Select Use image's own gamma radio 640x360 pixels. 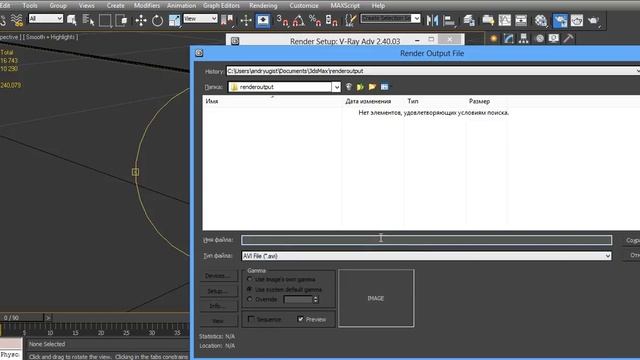(250, 279)
